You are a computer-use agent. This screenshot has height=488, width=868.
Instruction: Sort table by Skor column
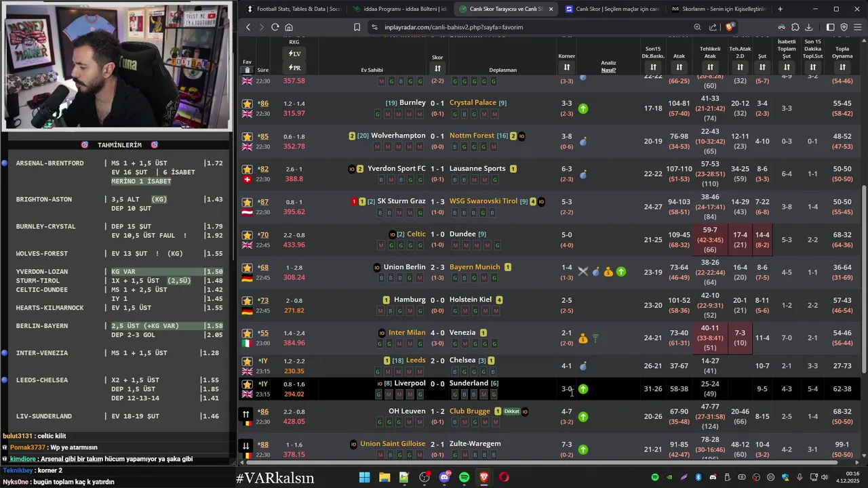(x=437, y=68)
